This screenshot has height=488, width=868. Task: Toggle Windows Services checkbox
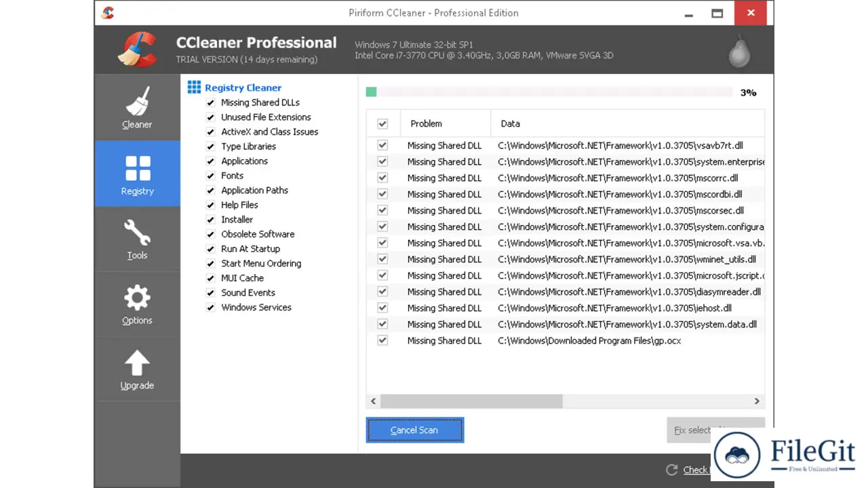pos(211,308)
